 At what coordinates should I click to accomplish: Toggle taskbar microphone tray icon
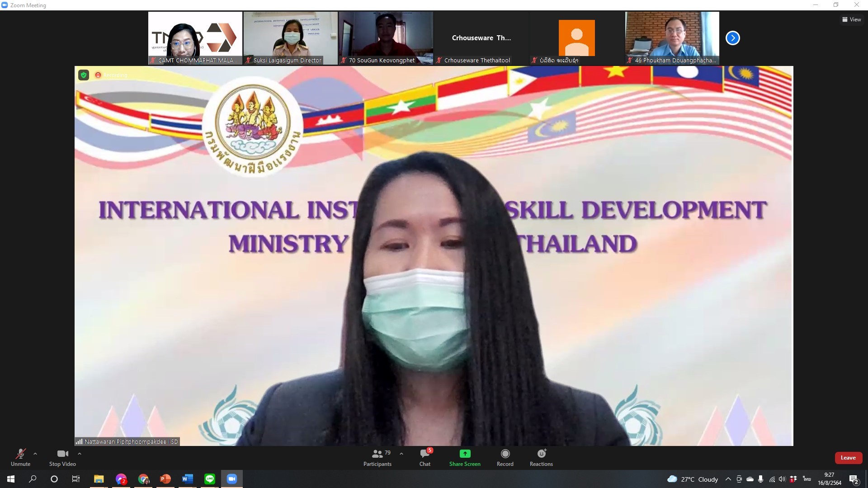coord(761,479)
